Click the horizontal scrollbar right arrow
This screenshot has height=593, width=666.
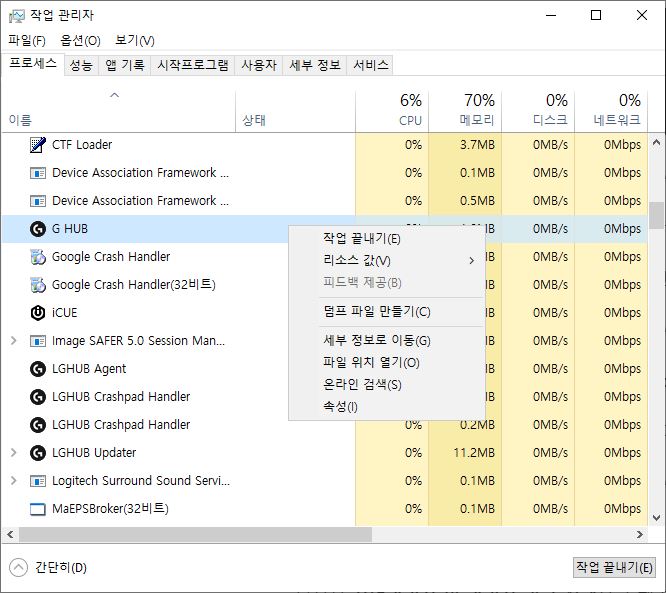(x=640, y=534)
